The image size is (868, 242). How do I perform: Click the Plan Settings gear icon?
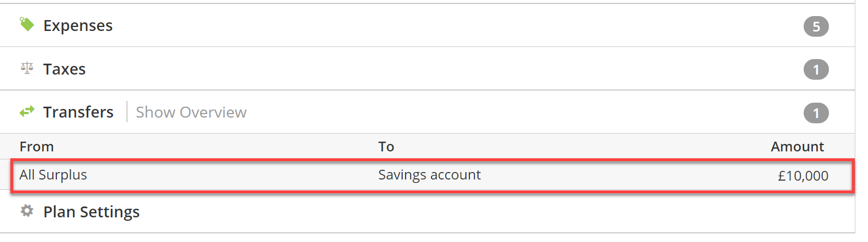tap(27, 211)
